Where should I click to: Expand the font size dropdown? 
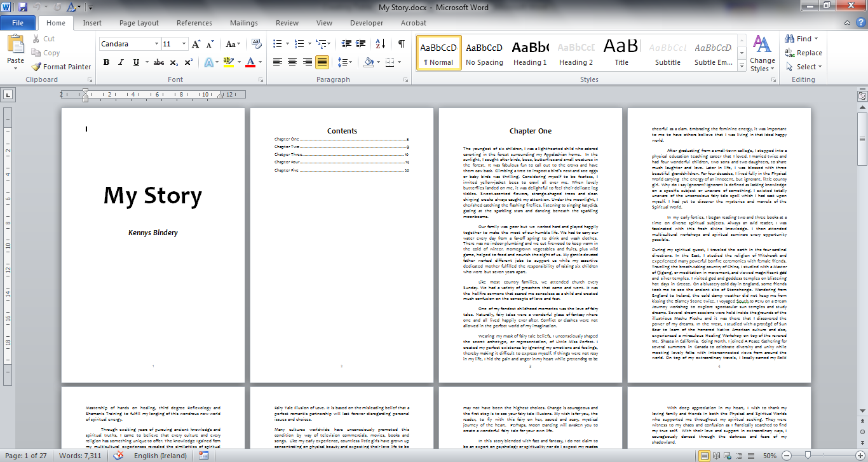(x=184, y=44)
